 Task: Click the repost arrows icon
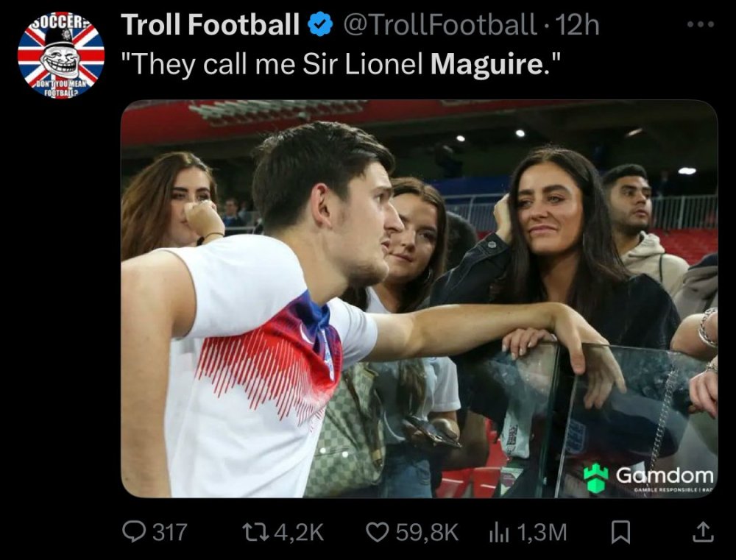pyautogui.click(x=252, y=531)
